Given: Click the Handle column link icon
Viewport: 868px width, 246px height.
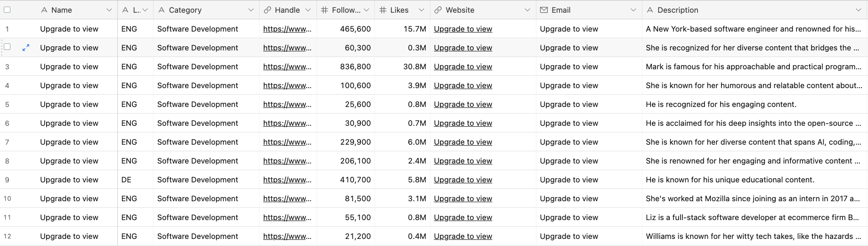Looking at the screenshot, I should (x=268, y=10).
